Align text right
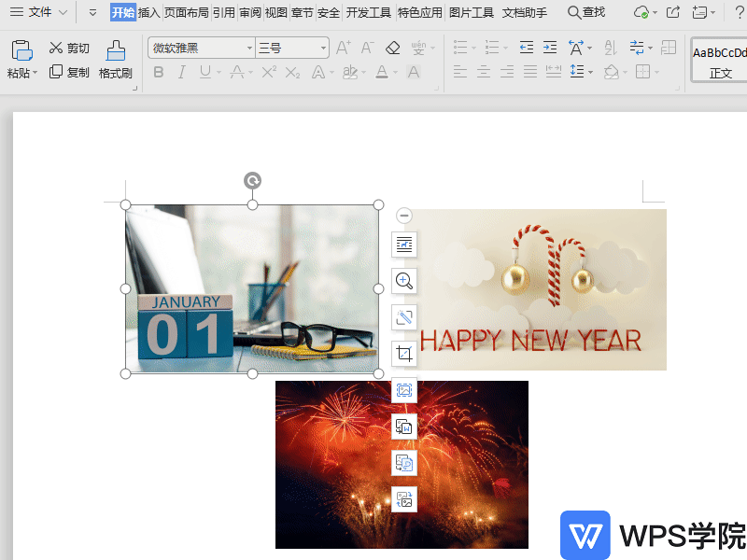 point(507,73)
